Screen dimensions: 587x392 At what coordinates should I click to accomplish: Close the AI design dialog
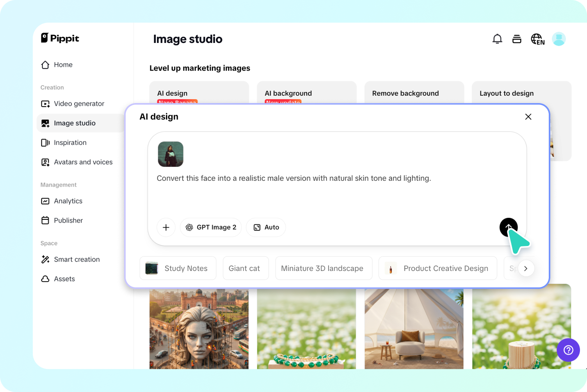[x=528, y=117]
